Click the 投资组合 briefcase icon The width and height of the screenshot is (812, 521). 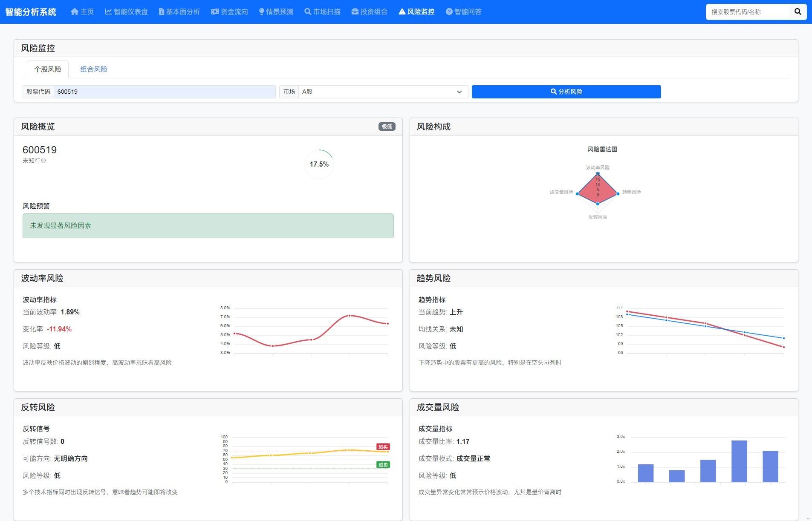355,12
